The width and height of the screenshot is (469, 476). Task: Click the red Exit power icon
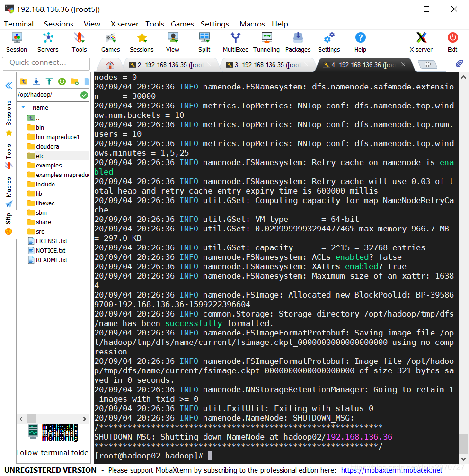coord(452,42)
